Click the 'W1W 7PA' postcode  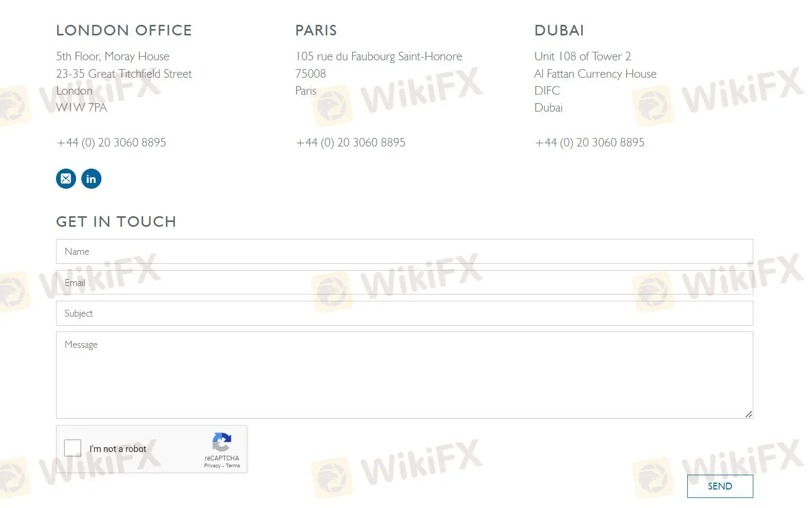click(82, 108)
